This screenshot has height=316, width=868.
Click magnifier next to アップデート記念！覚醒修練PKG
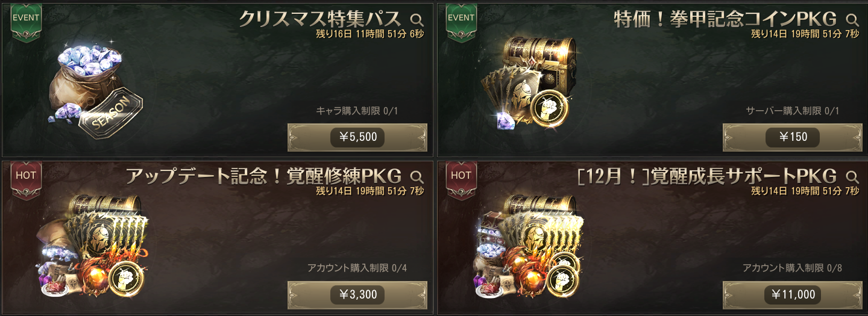click(417, 177)
